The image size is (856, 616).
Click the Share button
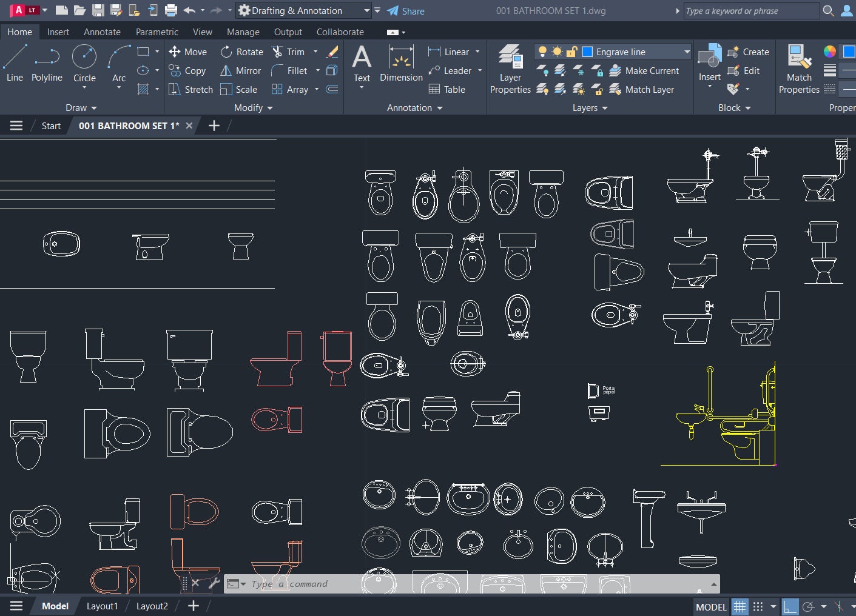tap(405, 10)
